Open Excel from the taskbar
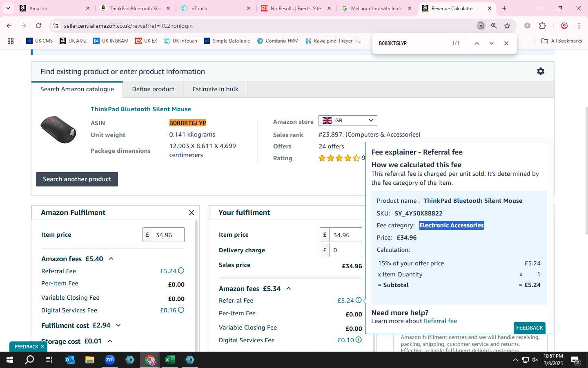The image size is (588, 368). [x=170, y=360]
